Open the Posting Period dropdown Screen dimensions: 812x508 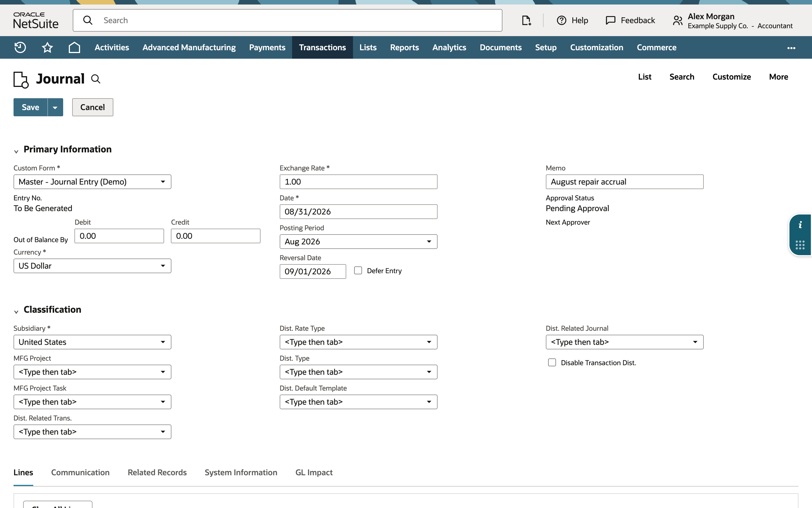click(358, 242)
